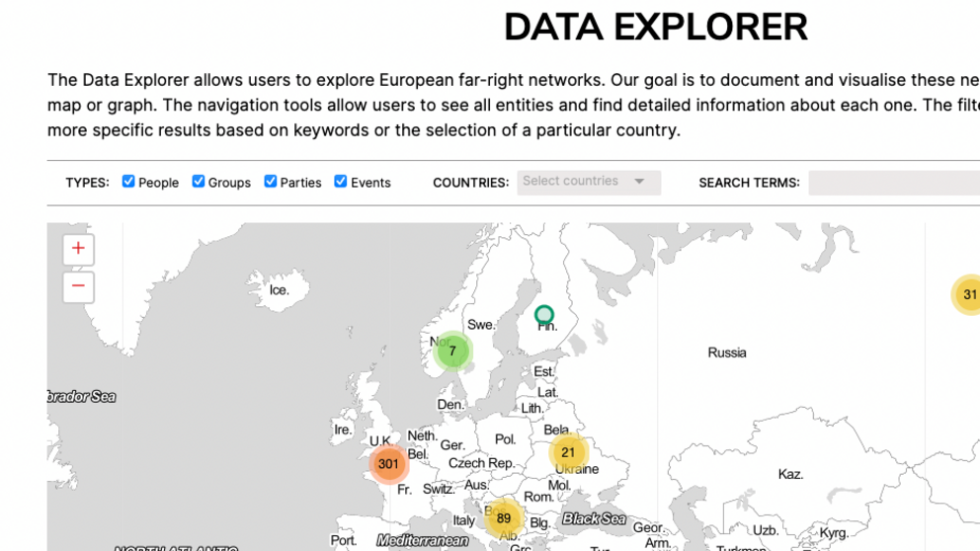The image size is (980, 551).
Task: Click the countries dropdown arrow
Action: [639, 182]
